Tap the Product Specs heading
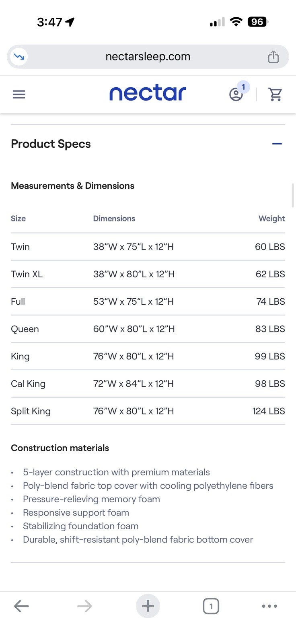This screenshot has width=296, height=644. (x=51, y=144)
